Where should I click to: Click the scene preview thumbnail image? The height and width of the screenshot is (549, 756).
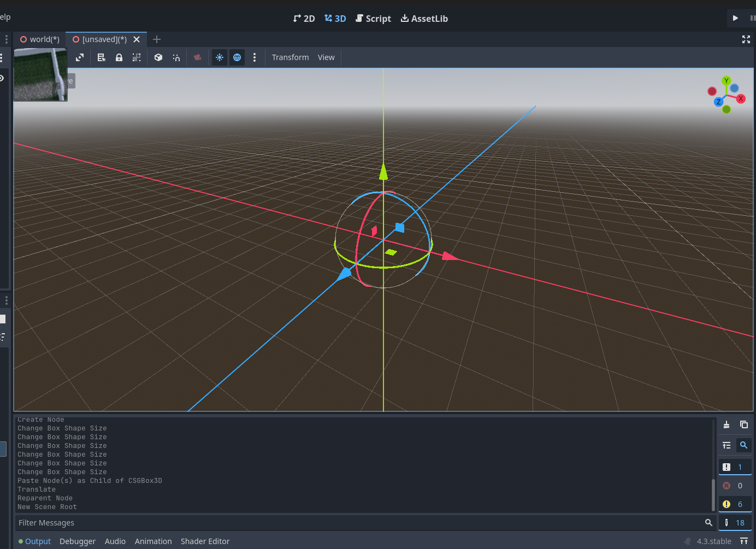[x=40, y=74]
